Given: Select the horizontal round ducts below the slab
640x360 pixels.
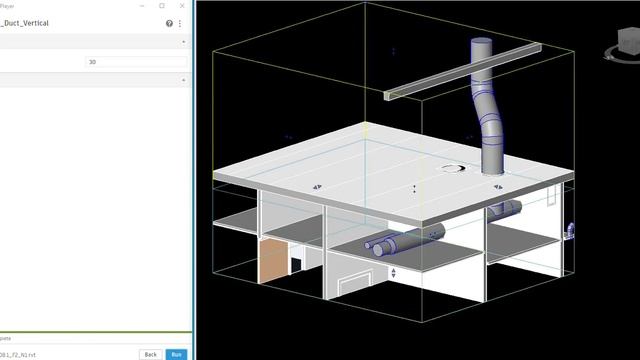Looking at the screenshot, I should coord(404,240).
